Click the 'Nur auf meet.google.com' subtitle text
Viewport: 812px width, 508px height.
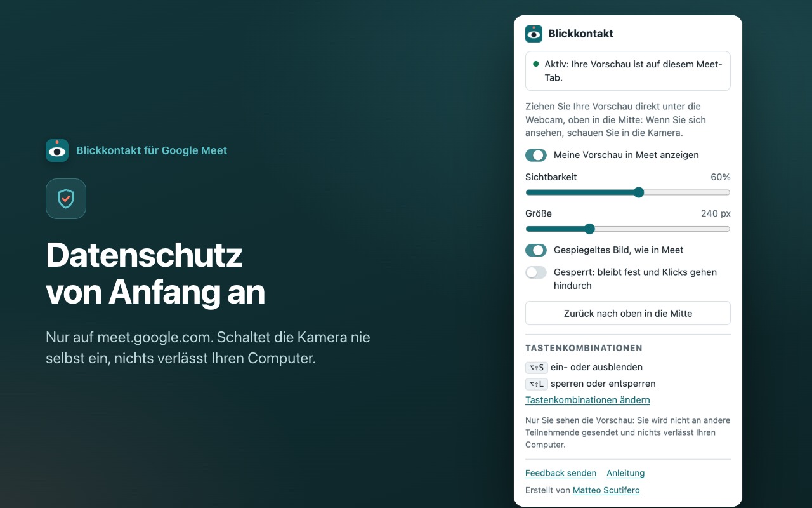[x=208, y=347]
